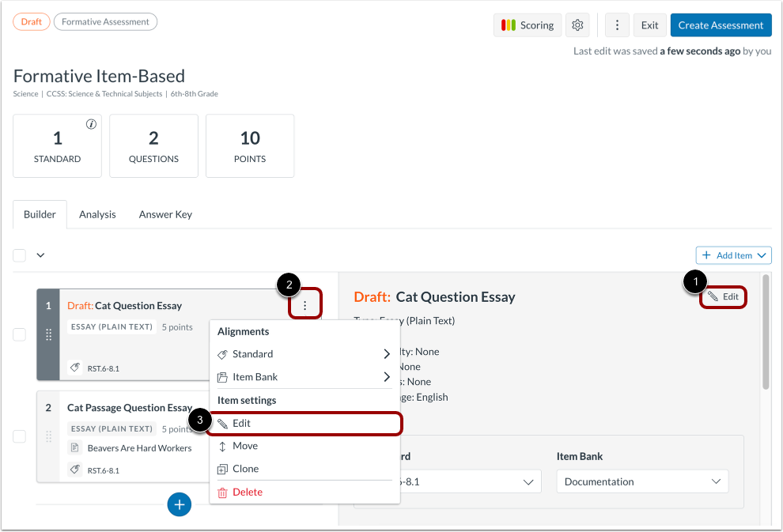Click the '6th-8th Grade' text
Viewport: 783px width, 532px height.
coord(195,94)
